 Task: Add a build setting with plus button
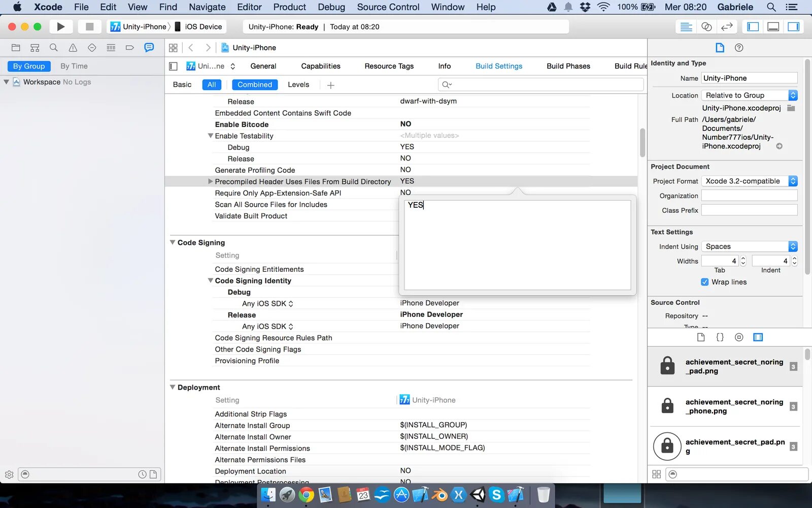tap(331, 85)
